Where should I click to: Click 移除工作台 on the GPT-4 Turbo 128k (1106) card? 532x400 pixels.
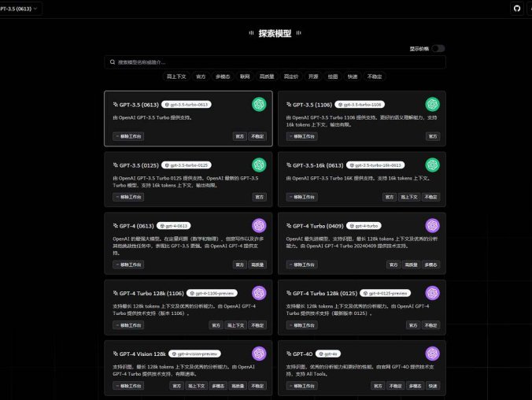[128, 325]
